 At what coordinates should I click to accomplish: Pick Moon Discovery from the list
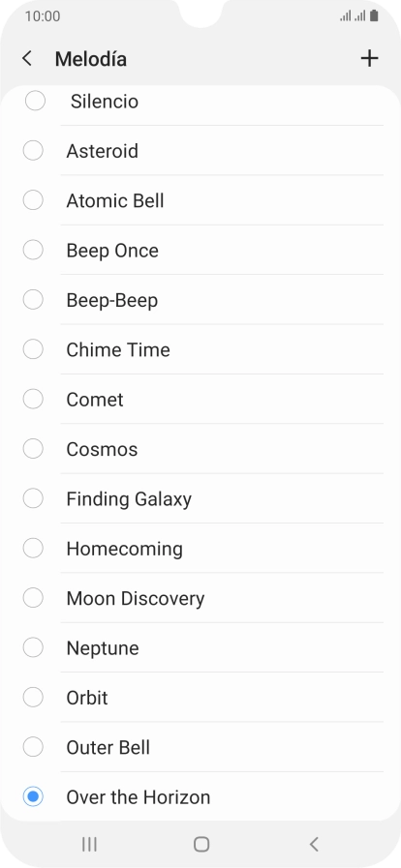pos(202,598)
